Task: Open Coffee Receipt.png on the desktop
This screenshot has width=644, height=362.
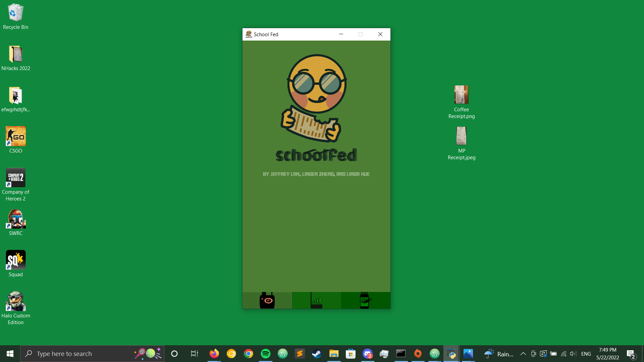Action: tap(461, 96)
